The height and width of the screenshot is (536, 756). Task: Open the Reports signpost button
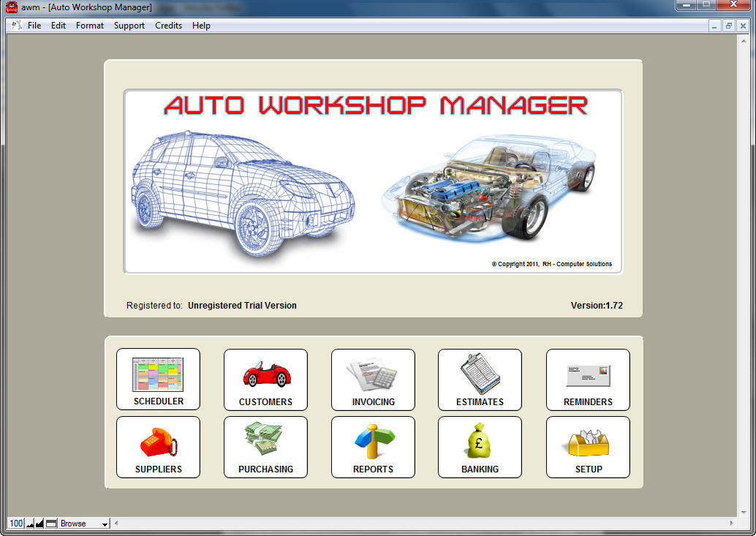click(x=373, y=447)
